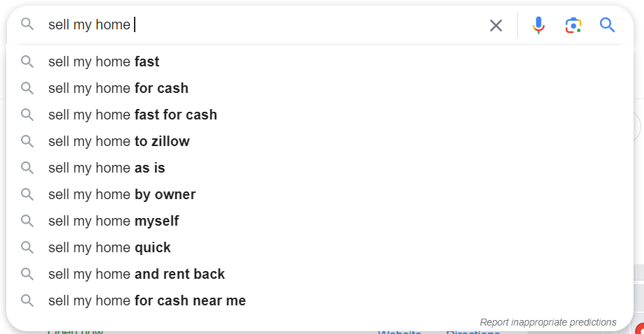Open Google Lens image search icon
The image size is (644, 334).
(574, 25)
